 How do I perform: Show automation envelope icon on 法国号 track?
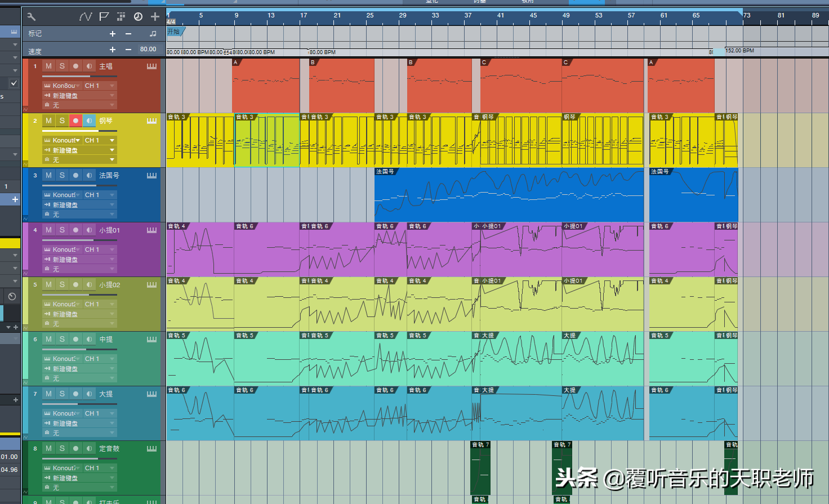pyautogui.click(x=25, y=219)
